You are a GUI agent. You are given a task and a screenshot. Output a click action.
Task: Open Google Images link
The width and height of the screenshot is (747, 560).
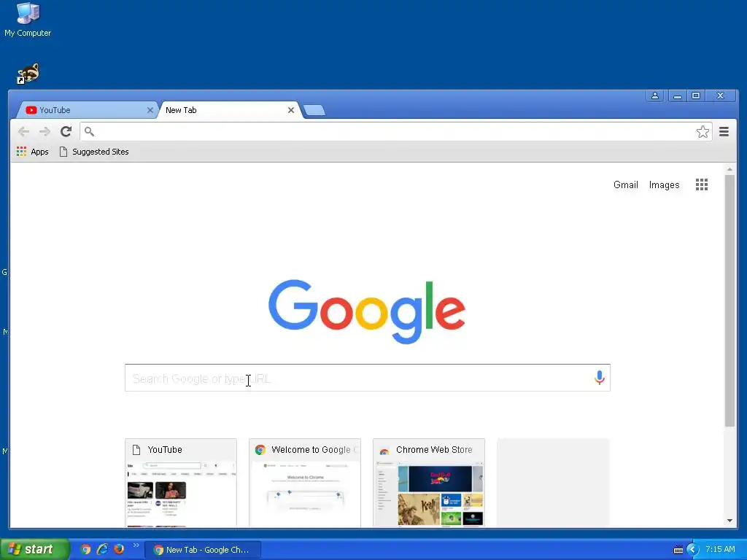click(664, 184)
